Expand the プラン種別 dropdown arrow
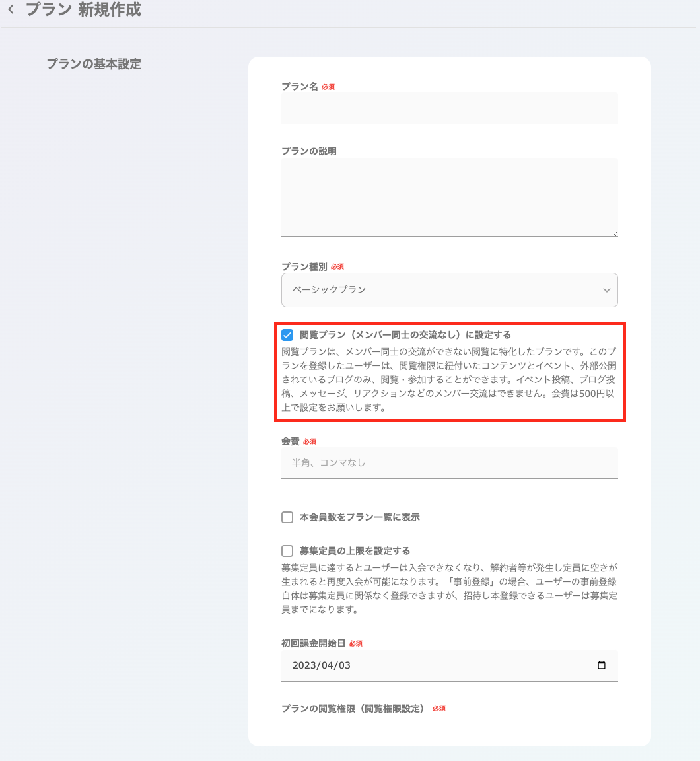The image size is (700, 761). tap(606, 290)
